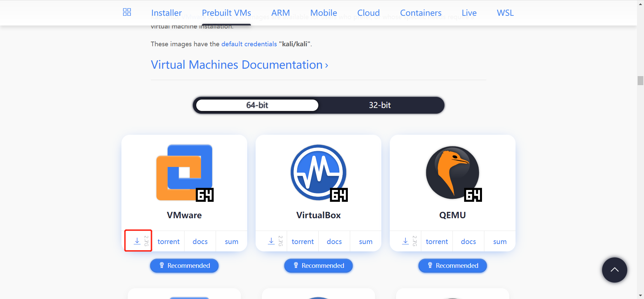Open the WSL tab
Image resolution: width=644 pixels, height=299 pixels.
pos(505,13)
